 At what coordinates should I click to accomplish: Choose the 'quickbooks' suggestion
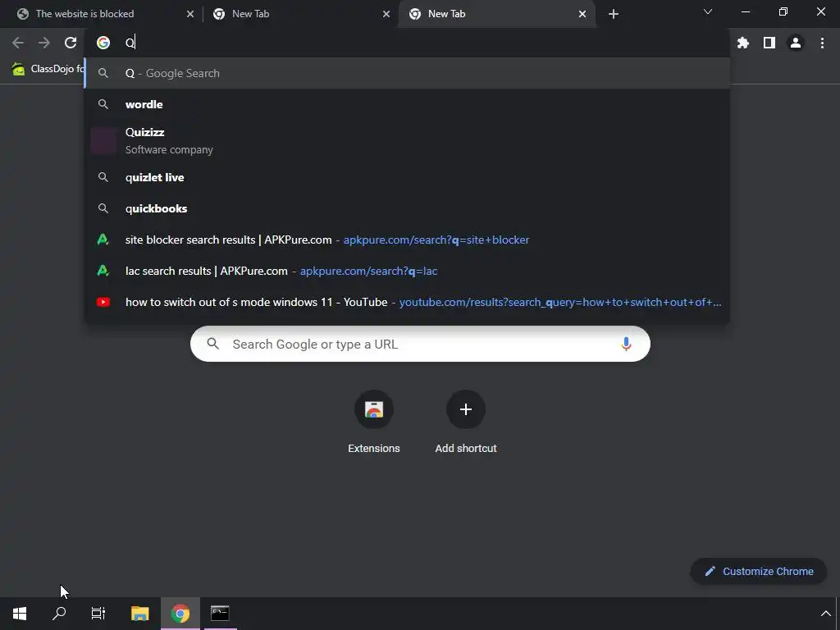click(x=407, y=208)
